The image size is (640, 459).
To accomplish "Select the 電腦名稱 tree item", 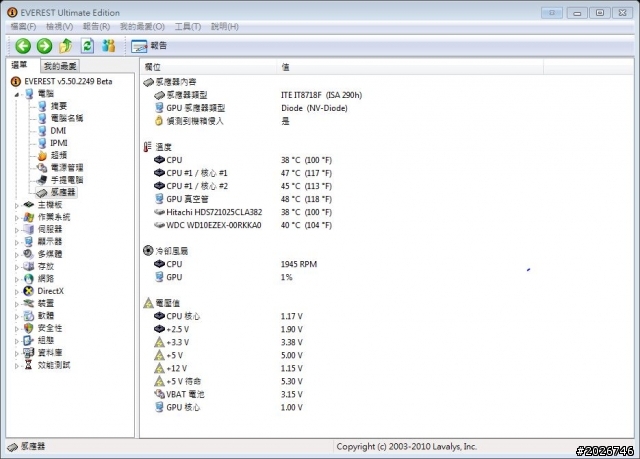I will point(61,118).
